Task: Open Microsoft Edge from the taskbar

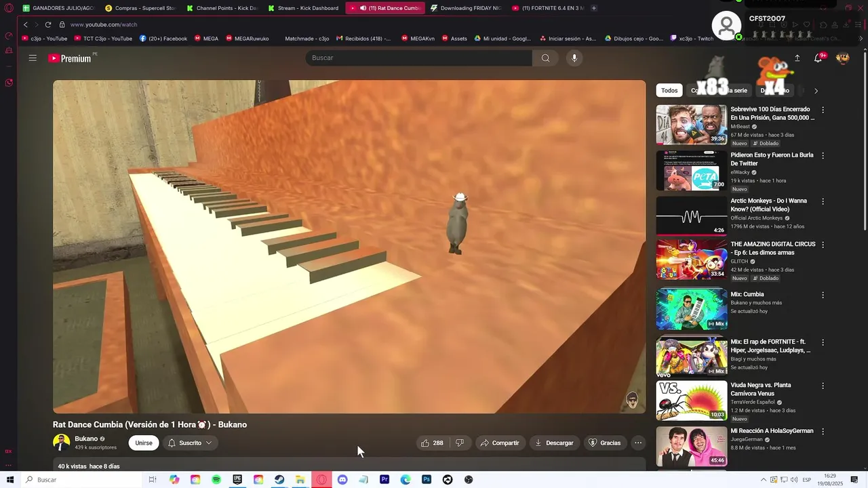Action: point(406,480)
